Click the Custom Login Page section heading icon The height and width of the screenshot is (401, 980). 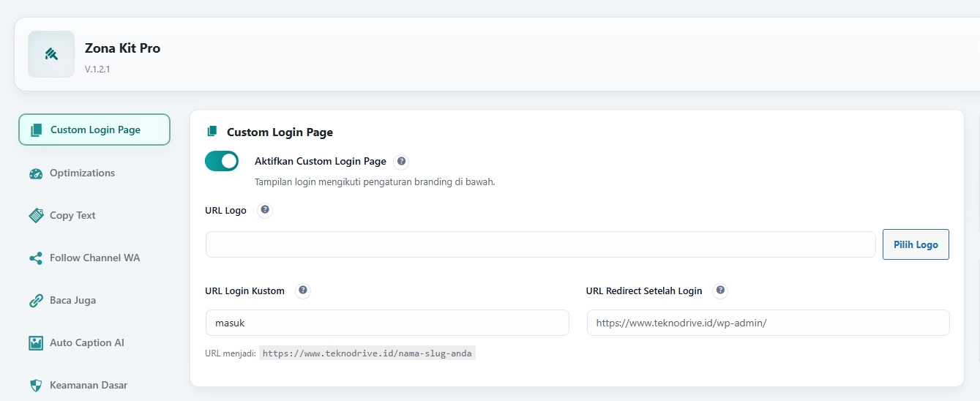[212, 132]
